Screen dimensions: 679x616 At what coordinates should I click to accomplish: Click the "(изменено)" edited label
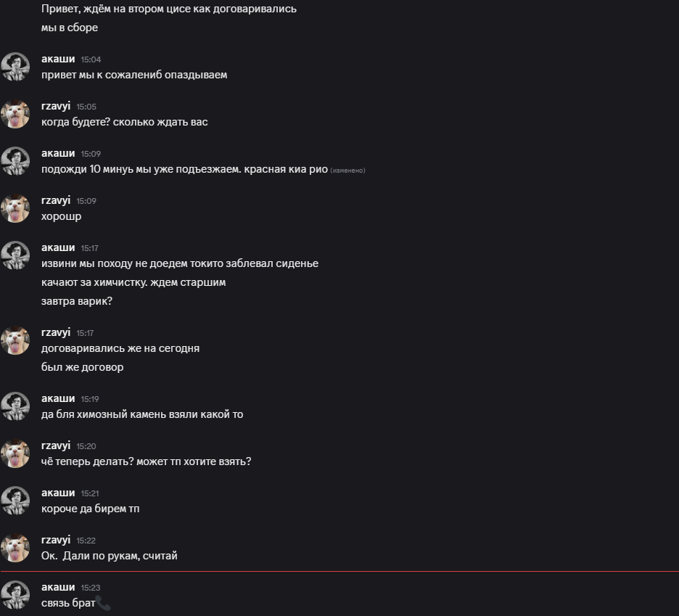click(348, 171)
